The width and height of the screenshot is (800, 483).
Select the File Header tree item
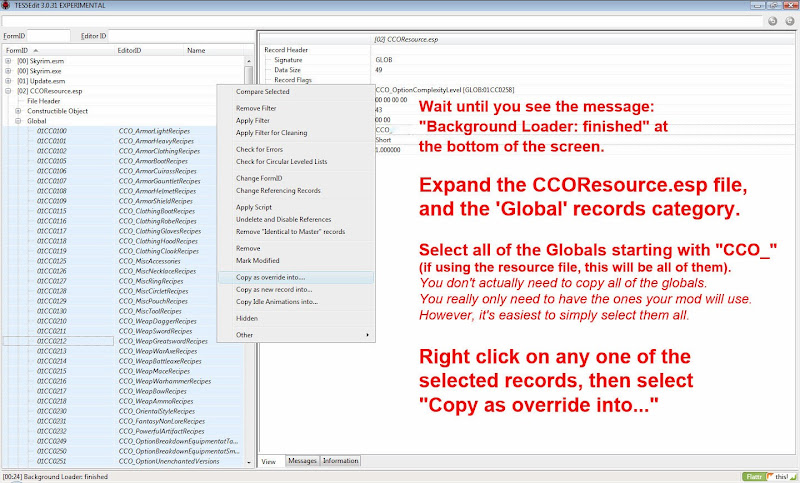pyautogui.click(x=44, y=101)
